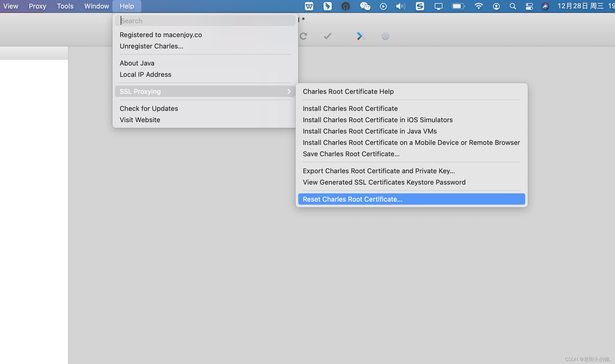
Task: Click the Spotlight search magnifier icon
Action: click(x=513, y=6)
